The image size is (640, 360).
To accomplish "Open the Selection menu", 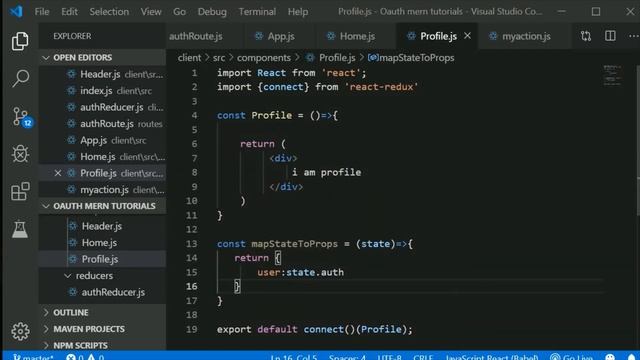I will [x=109, y=11].
